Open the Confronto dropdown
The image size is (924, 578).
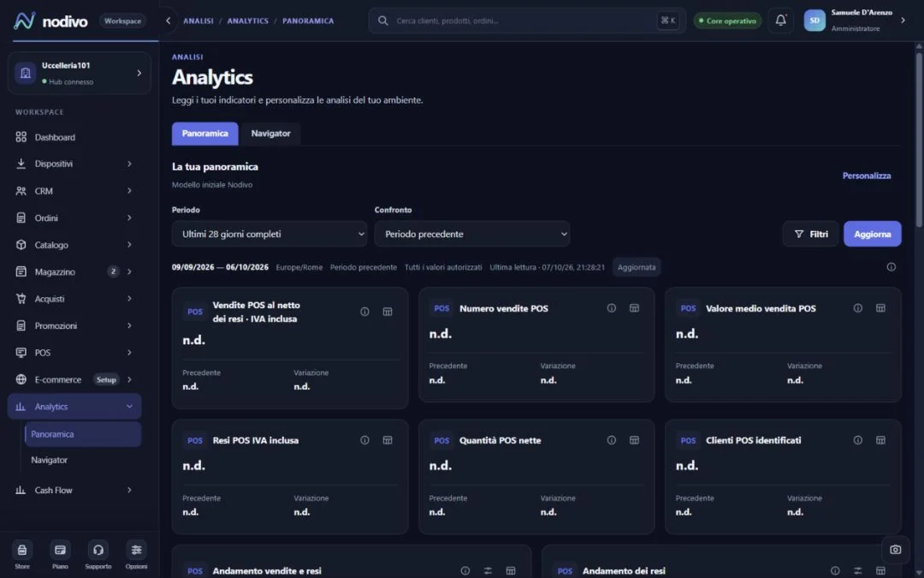(x=472, y=234)
